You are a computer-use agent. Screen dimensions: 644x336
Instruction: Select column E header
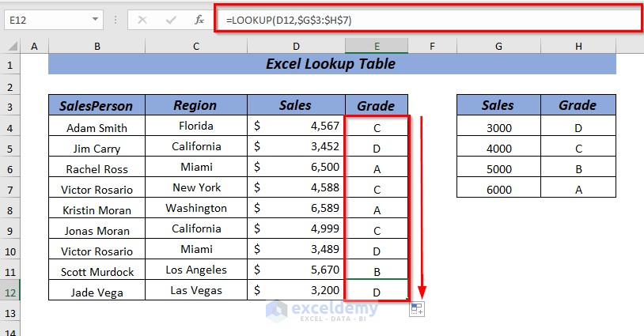[x=377, y=47]
